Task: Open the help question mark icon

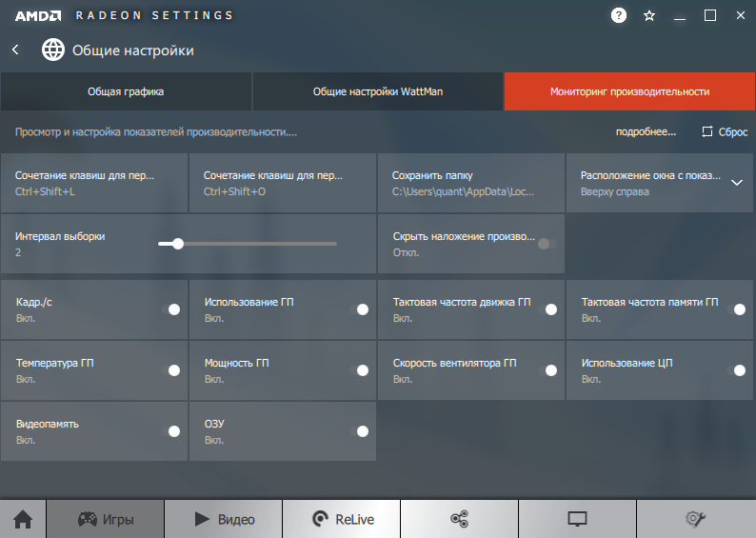Action: click(619, 15)
